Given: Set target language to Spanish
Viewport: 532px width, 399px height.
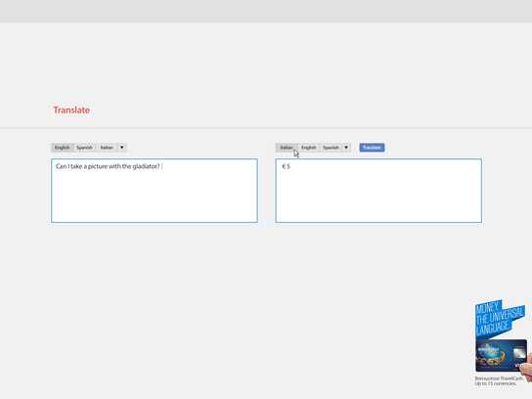Looking at the screenshot, I should 331,148.
